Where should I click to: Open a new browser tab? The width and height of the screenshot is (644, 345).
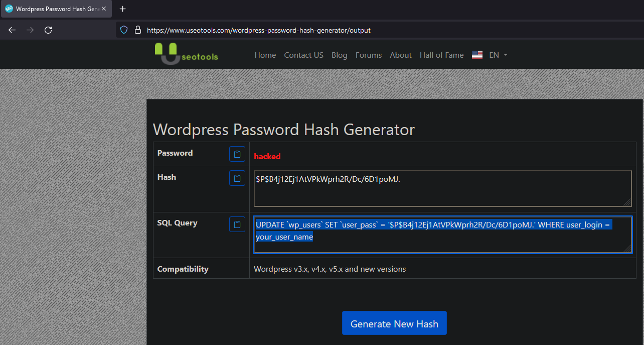[x=123, y=9]
